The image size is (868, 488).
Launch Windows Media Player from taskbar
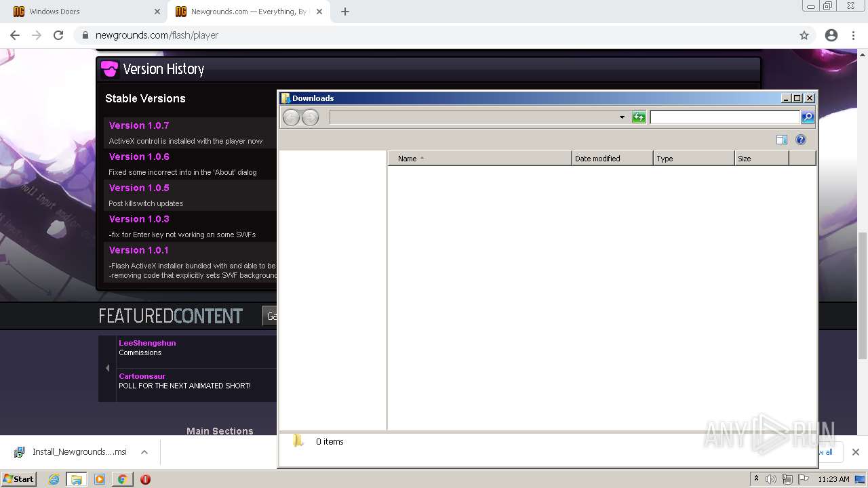(100, 479)
